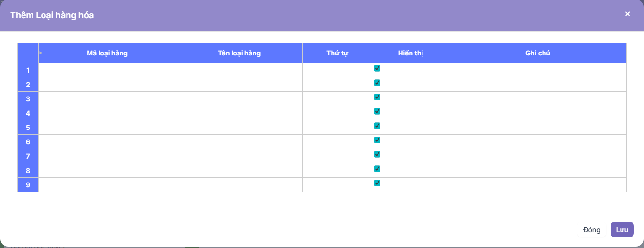644x248 pixels.
Task: Close the Thêm Loại hàng hóa dialog
Action: pyautogui.click(x=627, y=14)
